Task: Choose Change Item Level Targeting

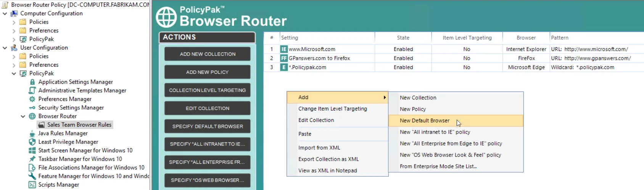Action: pyautogui.click(x=337, y=109)
